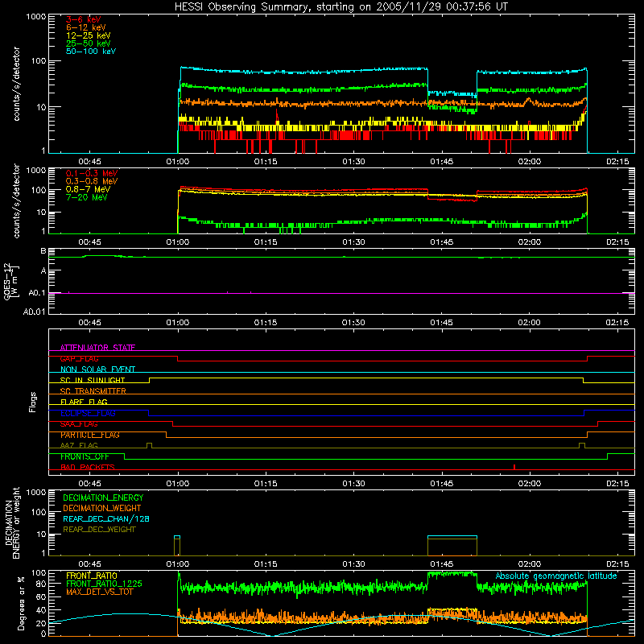Click the DECIMATION_WEIGHT legend entry
This screenshot has width=644, height=644.
(x=102, y=508)
